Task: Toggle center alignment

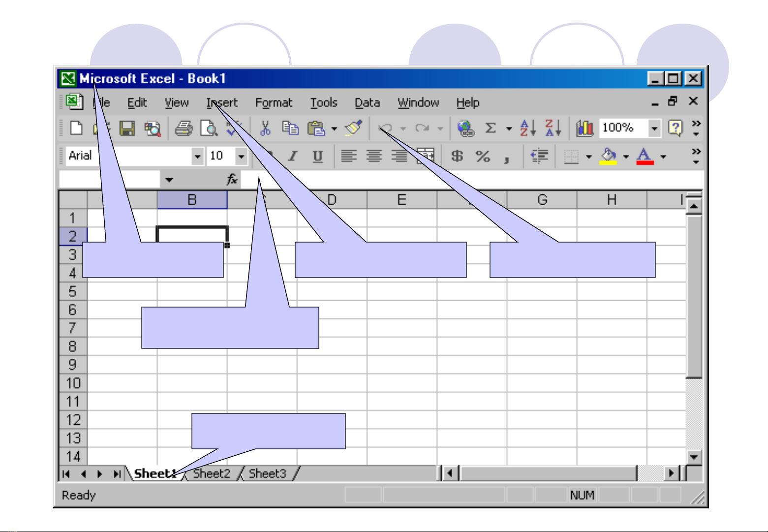Action: tap(374, 156)
